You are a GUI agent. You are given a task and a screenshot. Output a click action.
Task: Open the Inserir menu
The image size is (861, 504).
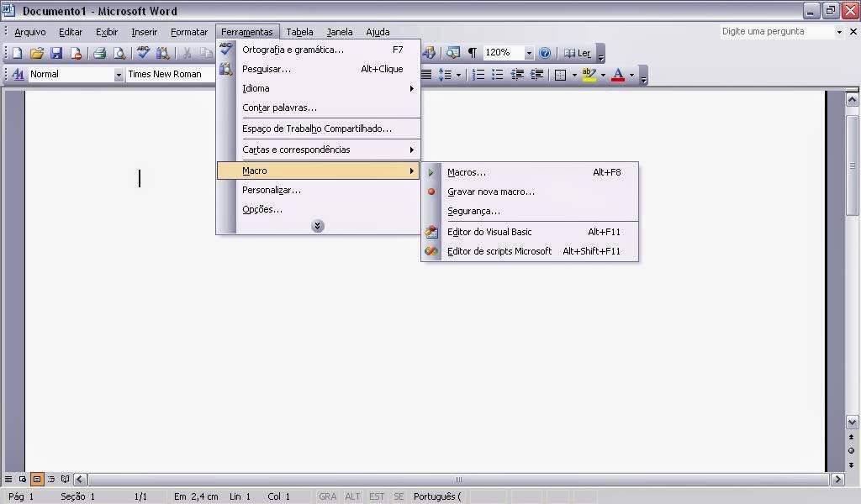tap(145, 32)
